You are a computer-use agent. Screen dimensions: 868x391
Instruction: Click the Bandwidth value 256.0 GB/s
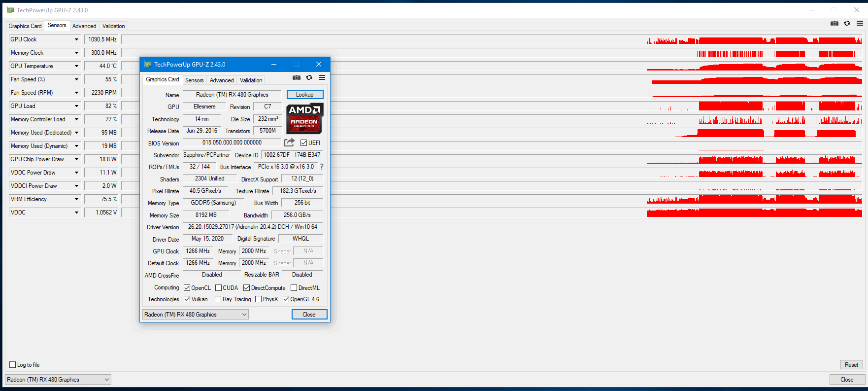(297, 215)
